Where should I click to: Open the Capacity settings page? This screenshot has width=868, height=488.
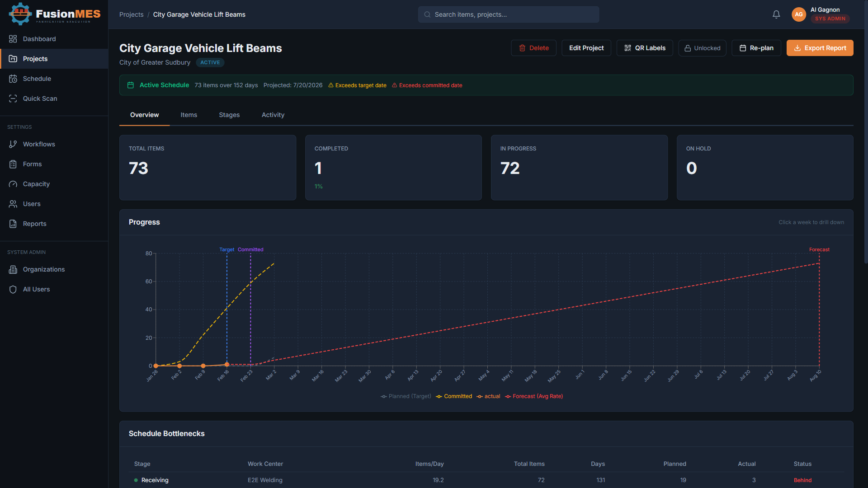[36, 184]
